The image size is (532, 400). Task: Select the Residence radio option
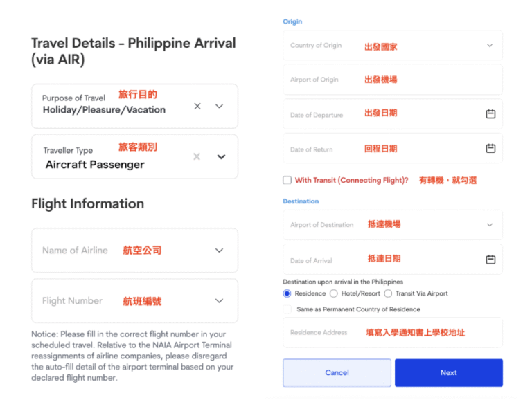pos(287,293)
